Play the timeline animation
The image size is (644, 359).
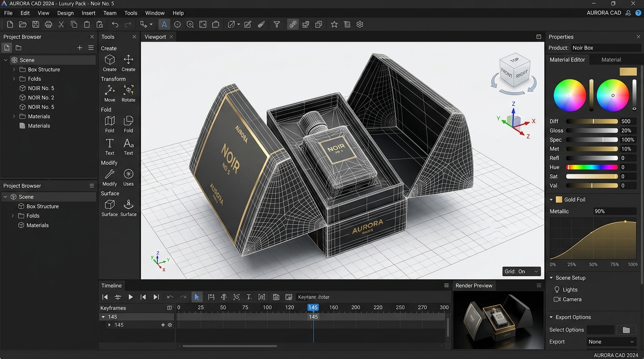[131, 297]
